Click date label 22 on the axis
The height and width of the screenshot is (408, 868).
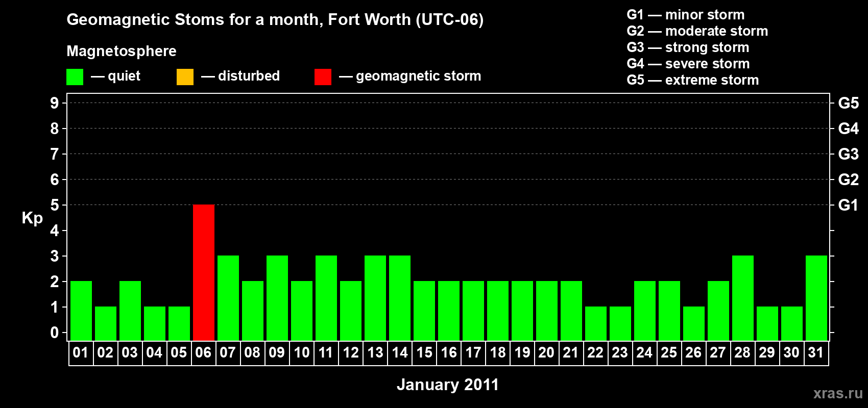pyautogui.click(x=595, y=352)
